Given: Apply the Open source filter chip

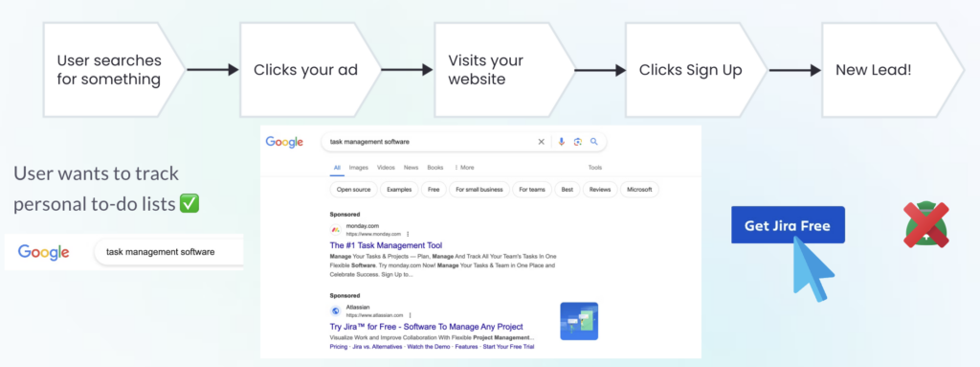Looking at the screenshot, I should tap(353, 189).
